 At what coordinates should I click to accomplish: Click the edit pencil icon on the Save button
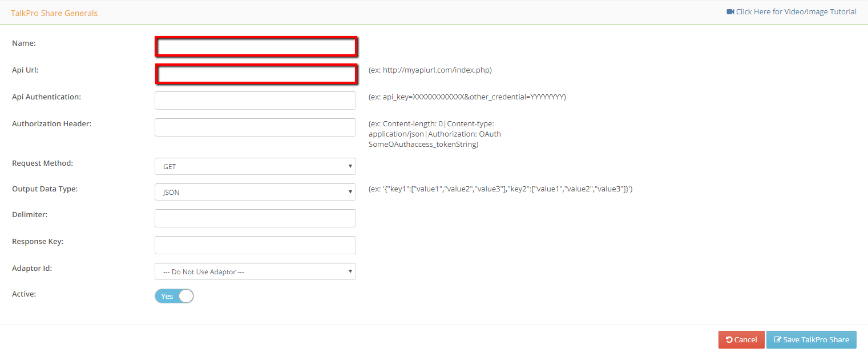[777, 340]
